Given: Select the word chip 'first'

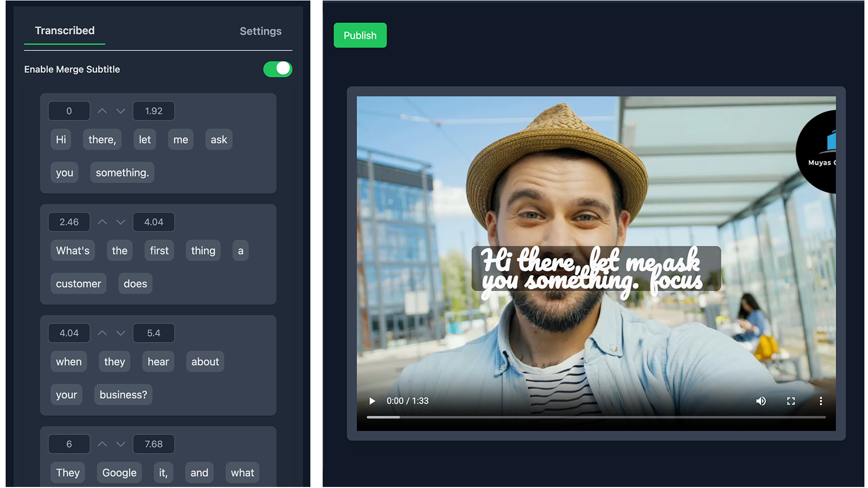Looking at the screenshot, I should pos(159,251).
